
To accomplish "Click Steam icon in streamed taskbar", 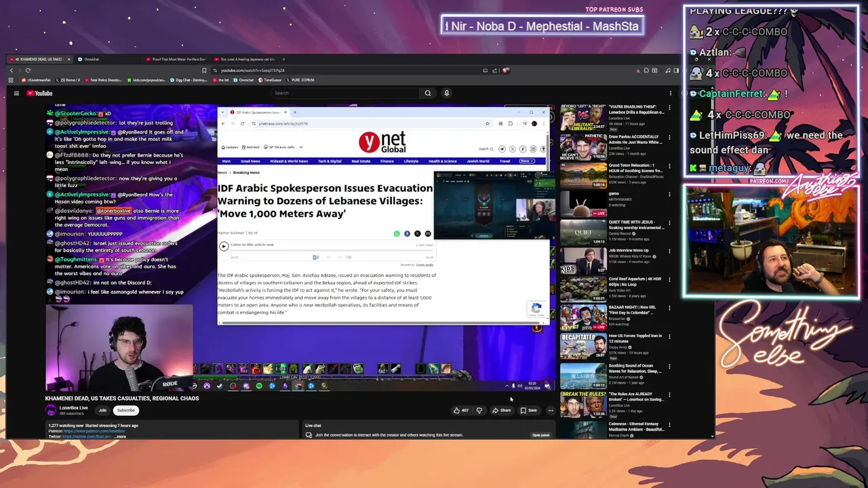I will 220,386.
